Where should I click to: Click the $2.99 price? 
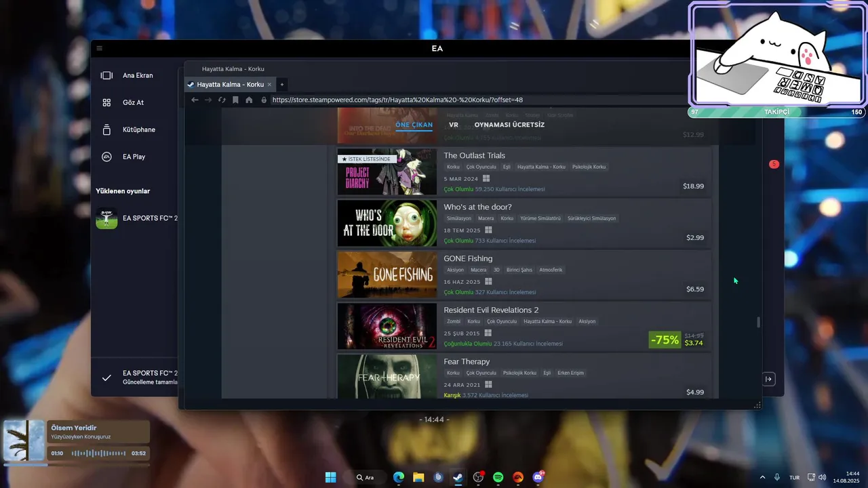pos(695,237)
